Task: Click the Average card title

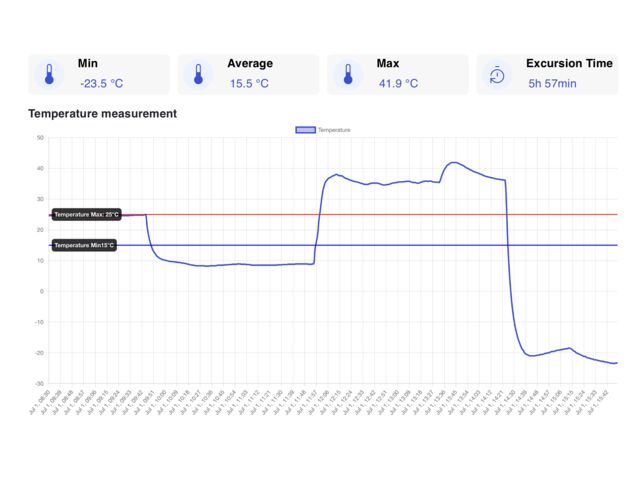Action: pyautogui.click(x=249, y=63)
